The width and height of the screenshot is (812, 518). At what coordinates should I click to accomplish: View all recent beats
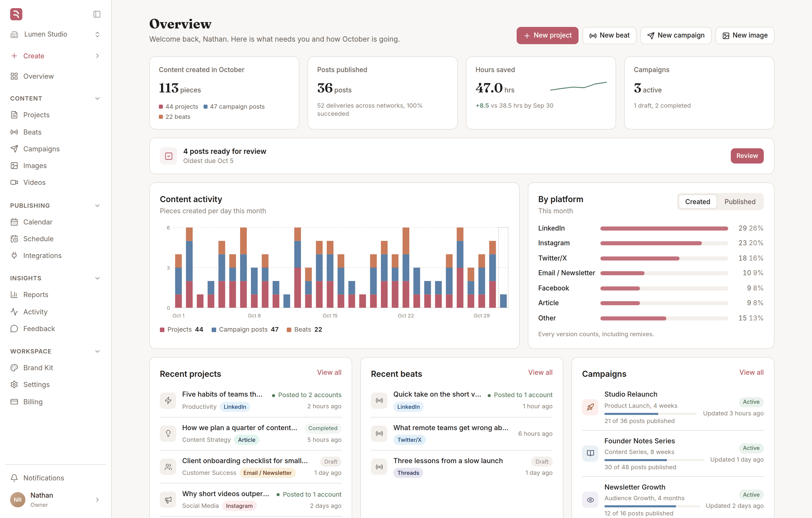pos(540,372)
